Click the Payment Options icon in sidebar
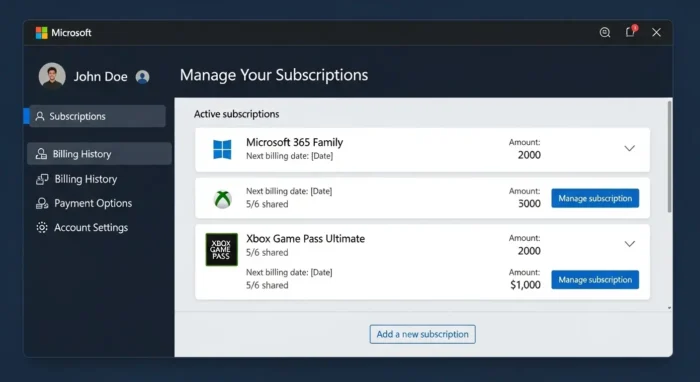Viewport: 700px width, 382px height. coord(42,203)
